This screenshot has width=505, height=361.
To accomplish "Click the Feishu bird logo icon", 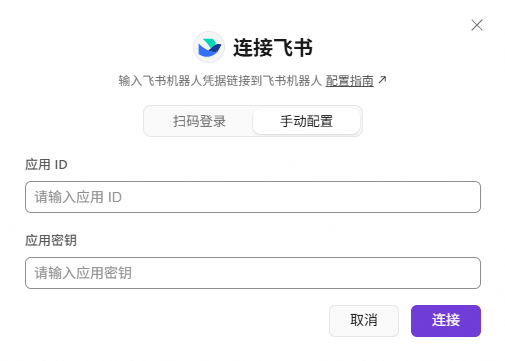I will pyautogui.click(x=209, y=47).
